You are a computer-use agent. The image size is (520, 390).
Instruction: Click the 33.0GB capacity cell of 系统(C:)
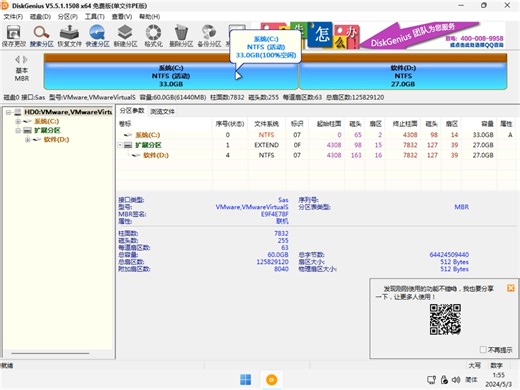pyautogui.click(x=483, y=135)
